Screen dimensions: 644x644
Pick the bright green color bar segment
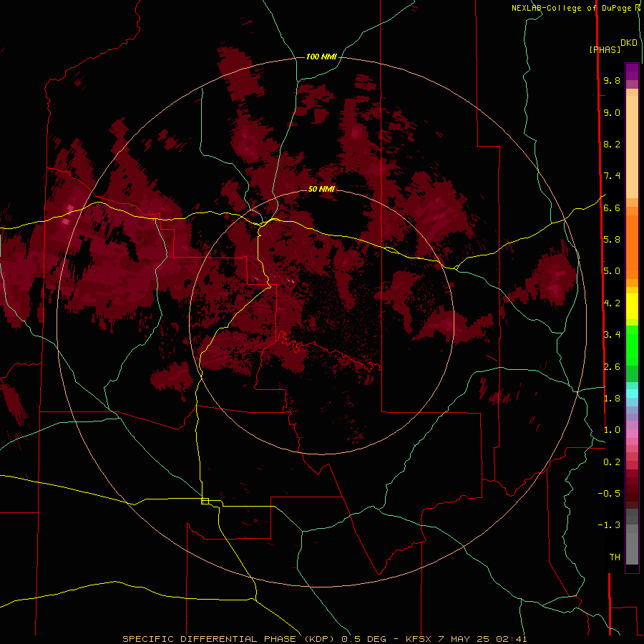pyautogui.click(x=632, y=344)
